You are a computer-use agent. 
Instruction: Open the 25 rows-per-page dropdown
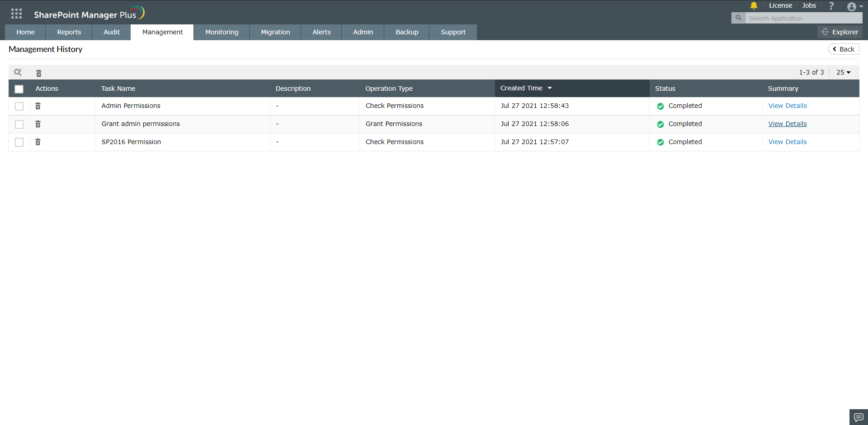click(844, 72)
